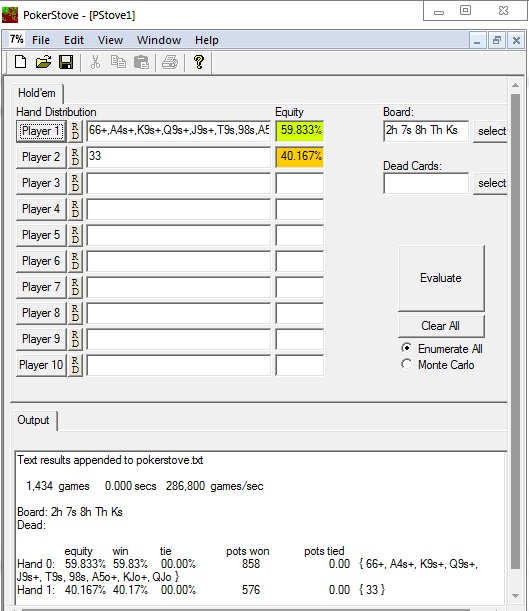This screenshot has height=611, width=529.
Task: Click the Player 2 button
Action: tap(41, 157)
